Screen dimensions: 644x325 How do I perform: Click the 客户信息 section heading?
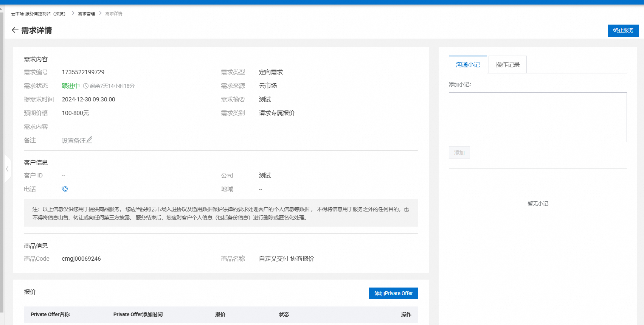[36, 162]
